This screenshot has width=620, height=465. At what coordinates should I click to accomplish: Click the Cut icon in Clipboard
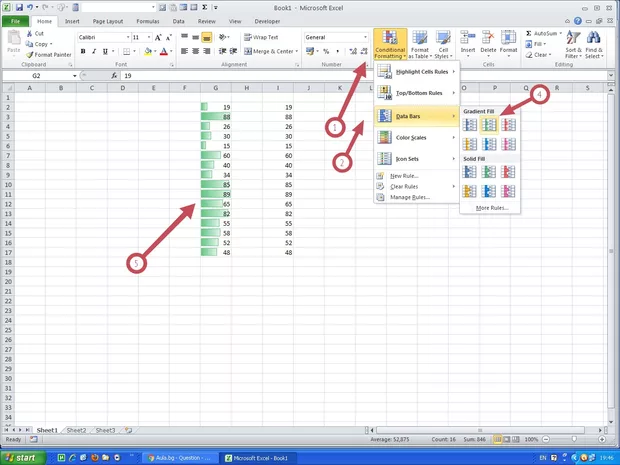pos(35,33)
